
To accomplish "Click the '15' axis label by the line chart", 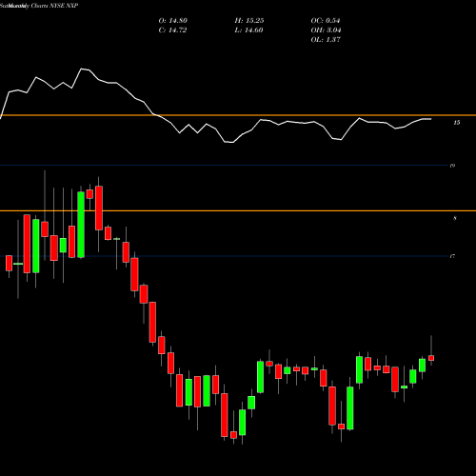I will [x=456, y=123].
